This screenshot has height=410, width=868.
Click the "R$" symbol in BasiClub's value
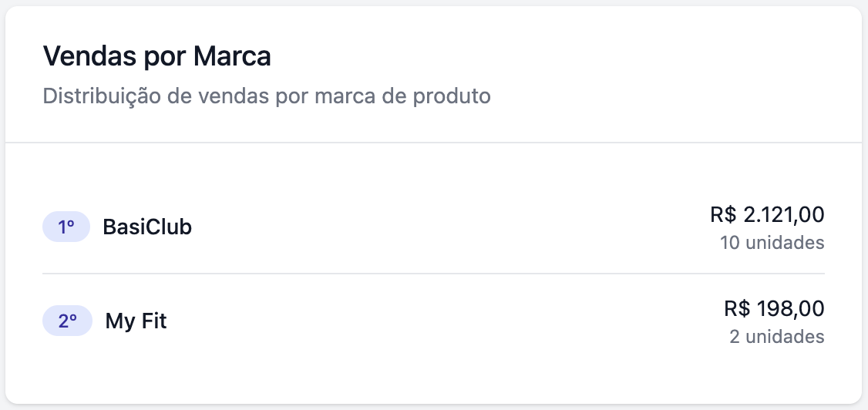pyautogui.click(x=724, y=214)
